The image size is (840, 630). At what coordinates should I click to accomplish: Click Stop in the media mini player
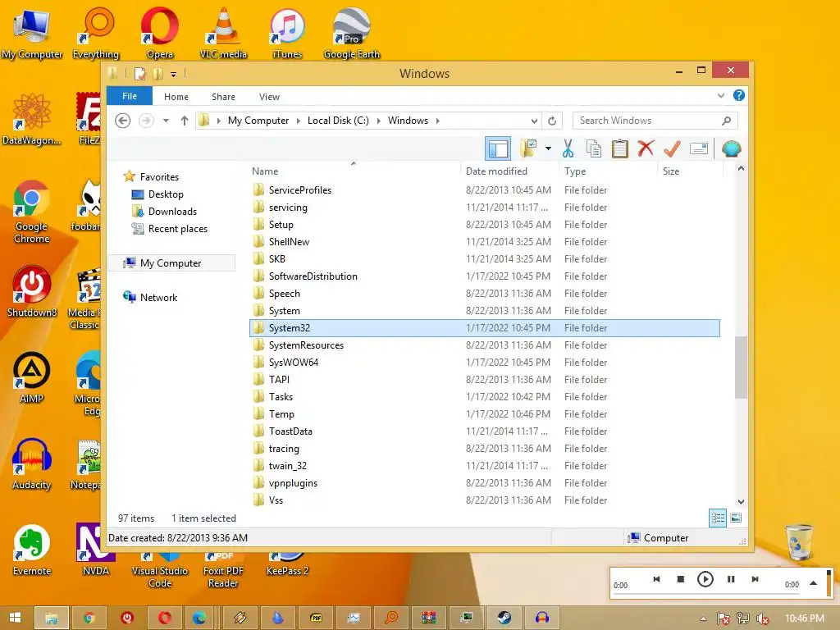(680, 579)
